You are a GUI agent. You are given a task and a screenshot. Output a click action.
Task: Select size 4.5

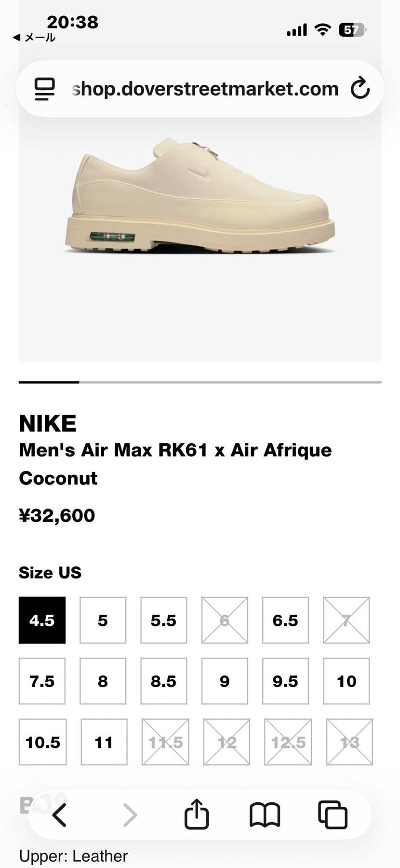(42, 620)
